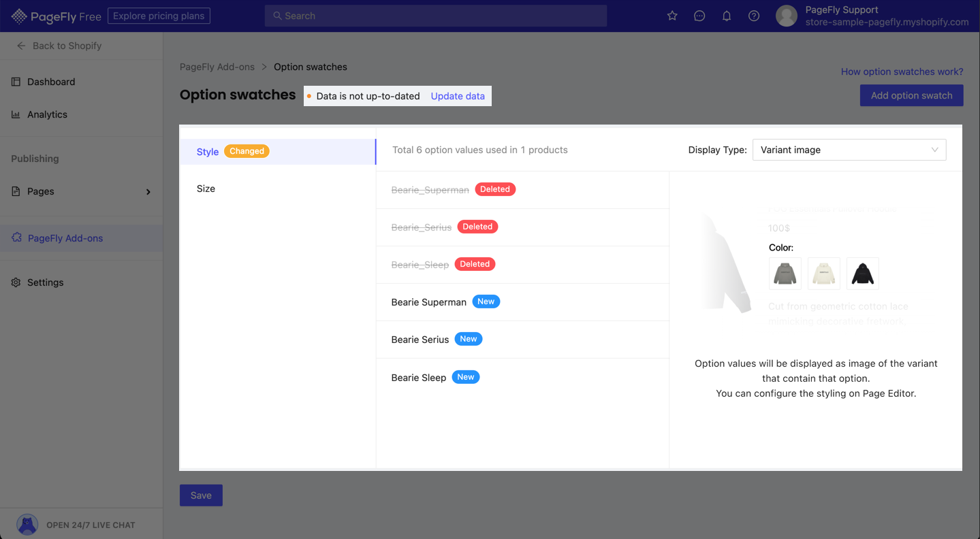This screenshot has height=539, width=980.
Task: Click the Dashboard sidebar icon
Action: (x=16, y=82)
